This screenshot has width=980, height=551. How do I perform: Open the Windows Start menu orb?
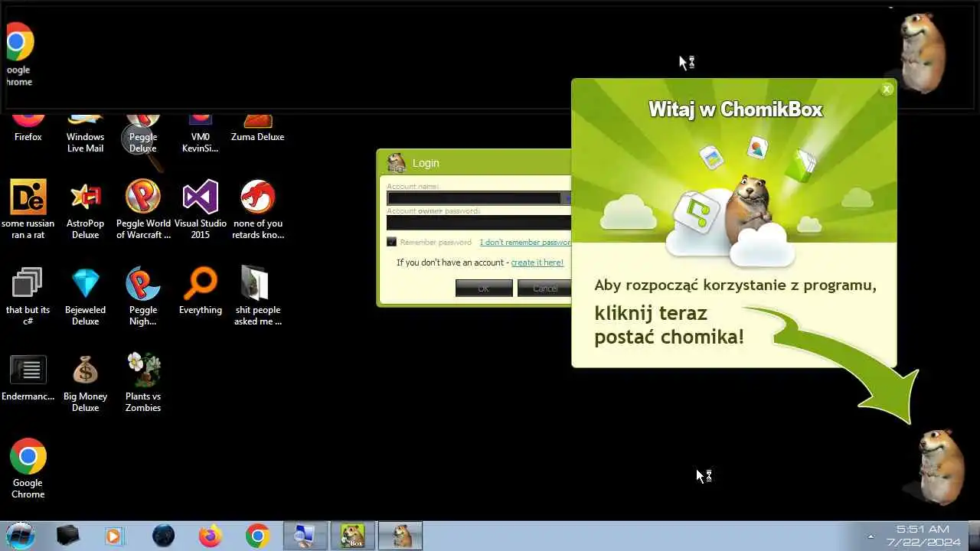click(x=21, y=536)
